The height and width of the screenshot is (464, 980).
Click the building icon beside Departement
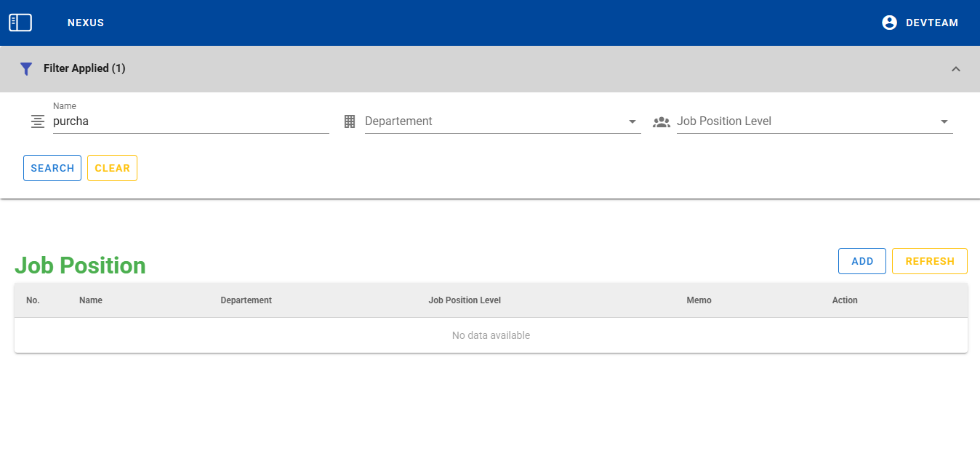click(x=350, y=121)
